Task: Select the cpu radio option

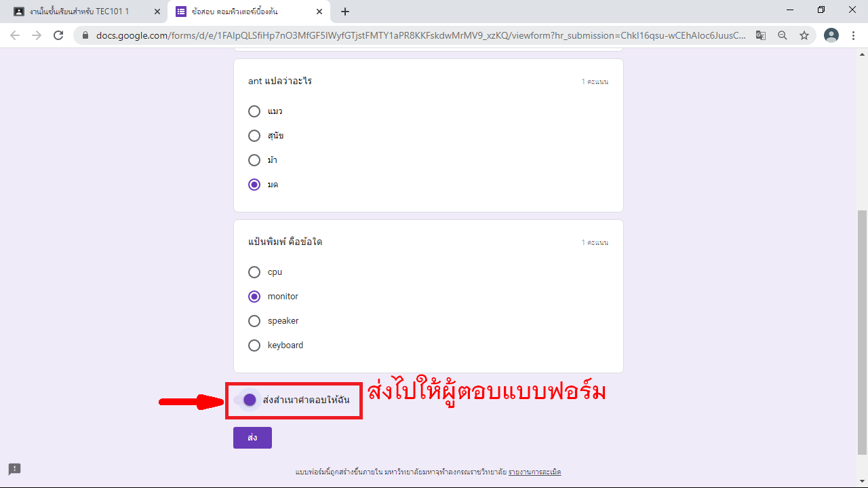Action: coord(254,272)
